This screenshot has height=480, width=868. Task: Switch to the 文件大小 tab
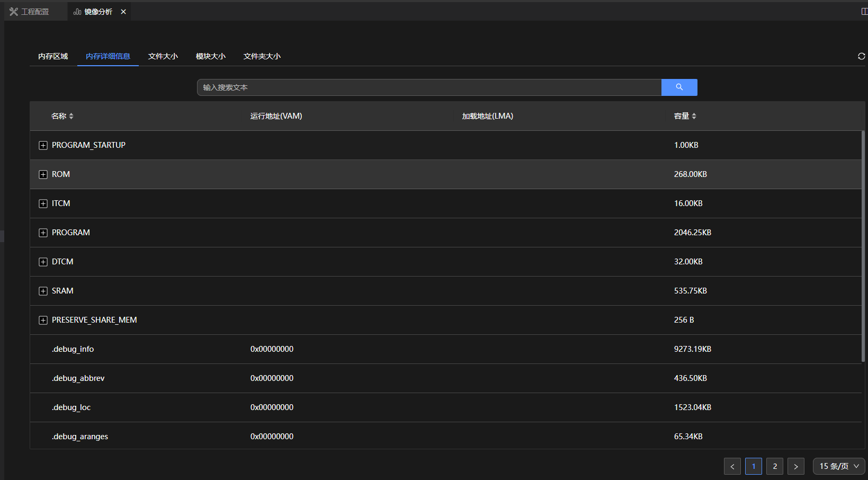[x=163, y=56]
